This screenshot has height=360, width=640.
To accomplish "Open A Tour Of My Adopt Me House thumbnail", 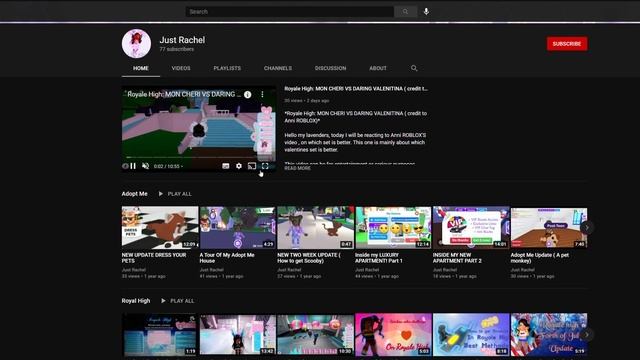I will (x=238, y=228).
